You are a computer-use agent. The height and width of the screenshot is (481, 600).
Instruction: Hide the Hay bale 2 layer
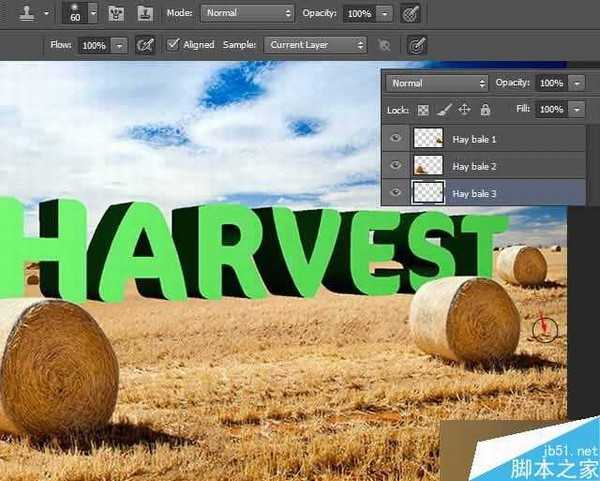[x=396, y=165]
